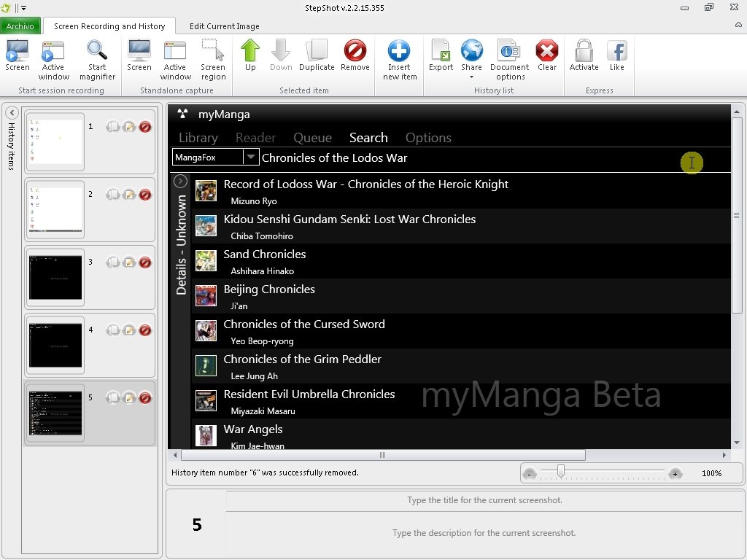Screen dimensions: 747x560
Task: Capture standalone Active window
Action: pos(175,60)
